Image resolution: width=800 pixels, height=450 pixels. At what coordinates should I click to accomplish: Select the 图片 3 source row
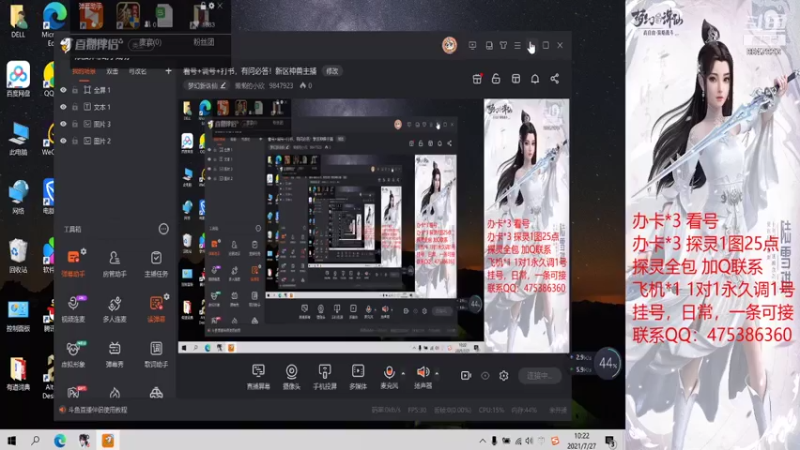pos(115,123)
